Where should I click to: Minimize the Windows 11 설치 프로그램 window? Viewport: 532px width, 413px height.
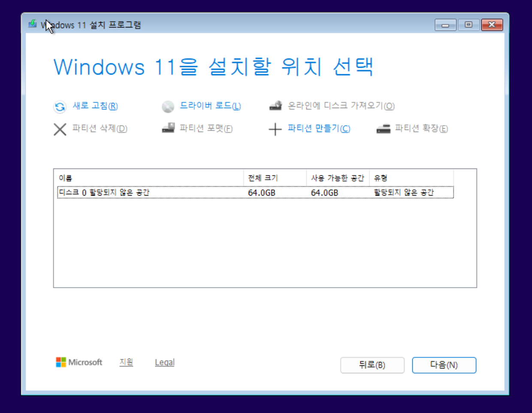(445, 25)
